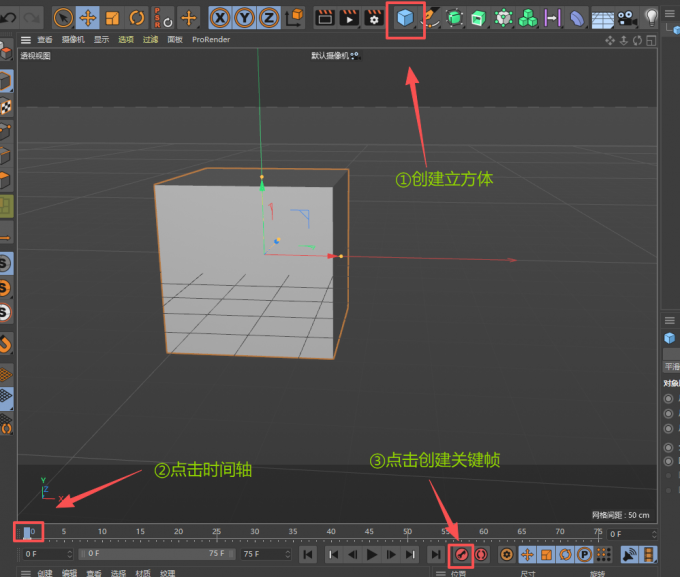Open the Edit Render Settings icon
The width and height of the screenshot is (680, 577).
tap(374, 18)
